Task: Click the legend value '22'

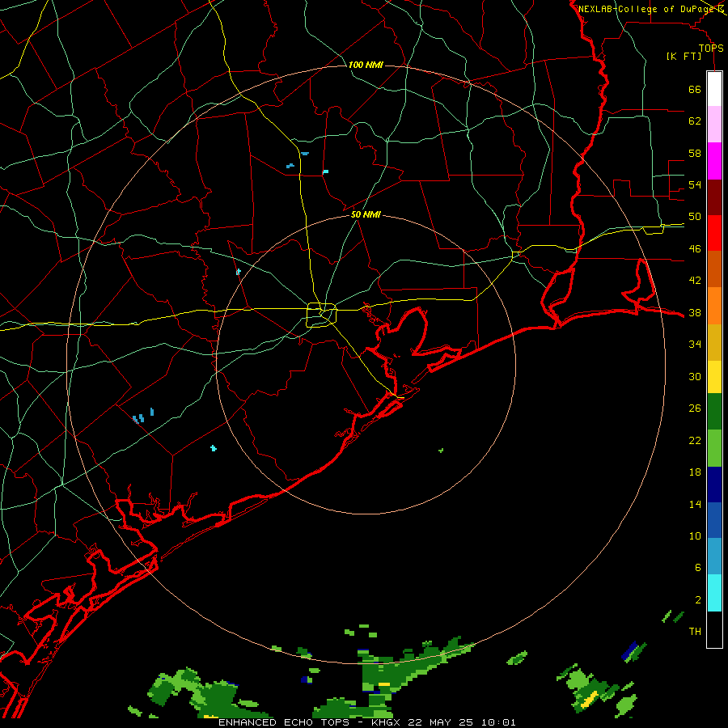Action: point(695,441)
